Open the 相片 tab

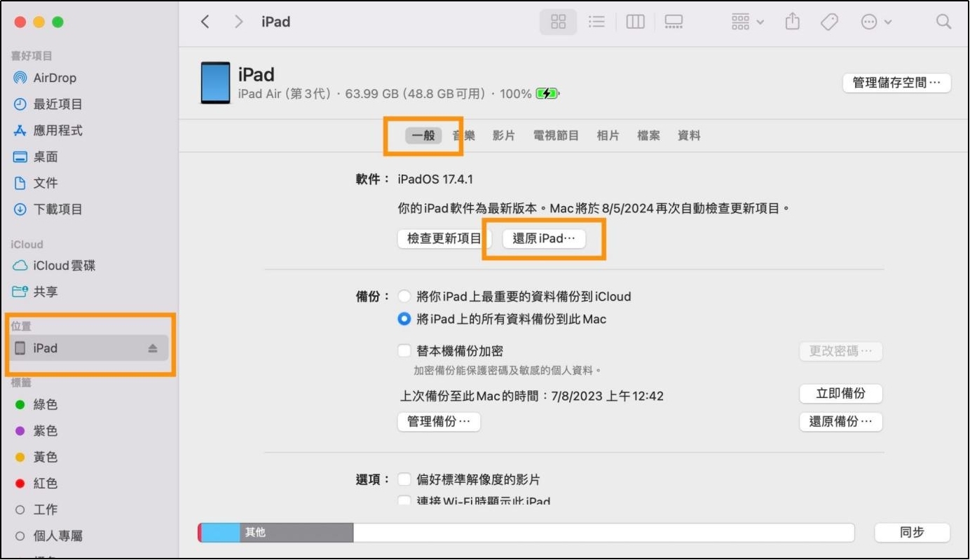tap(608, 136)
